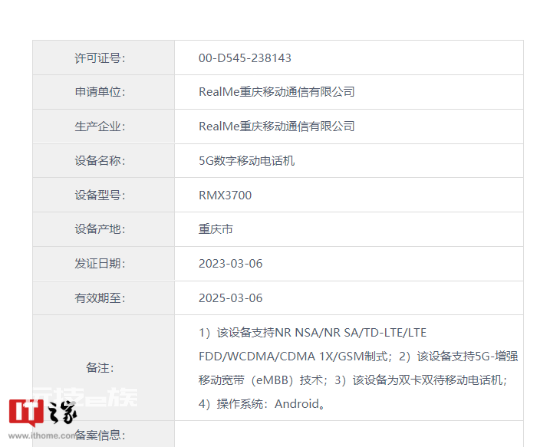The height and width of the screenshot is (447, 550).
Task: Select device name 5G数字移动电话机
Action: [x=247, y=161]
